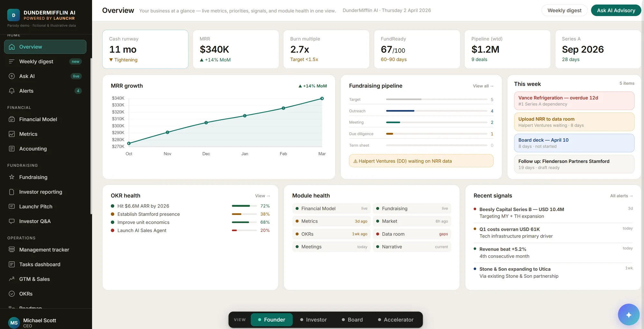
Task: Switch view to Accelerator
Action: (x=395, y=320)
